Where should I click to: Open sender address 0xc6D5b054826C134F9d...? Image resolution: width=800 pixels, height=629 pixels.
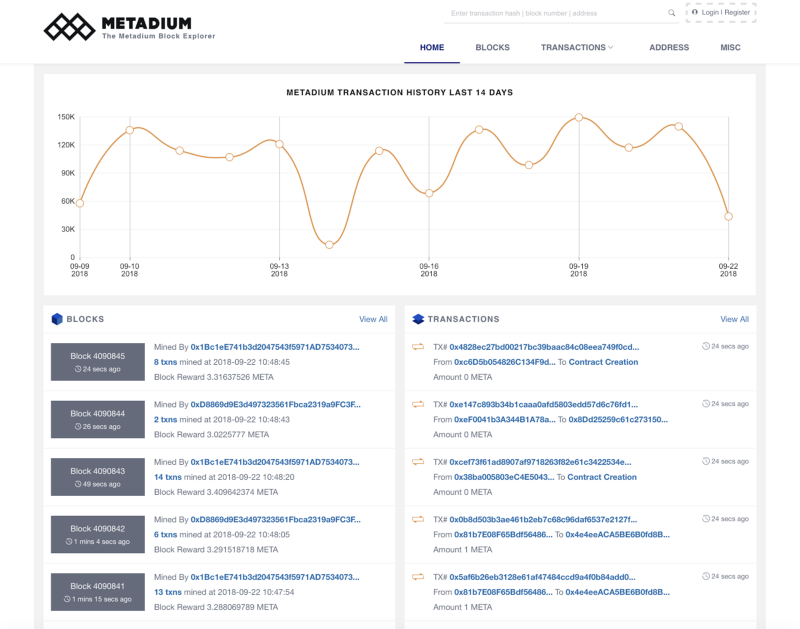click(x=505, y=362)
